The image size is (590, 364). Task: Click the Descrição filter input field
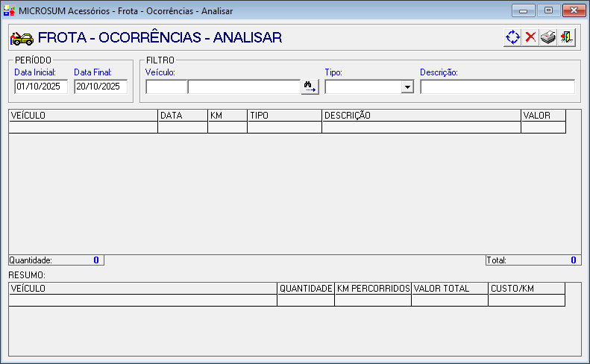(498, 87)
